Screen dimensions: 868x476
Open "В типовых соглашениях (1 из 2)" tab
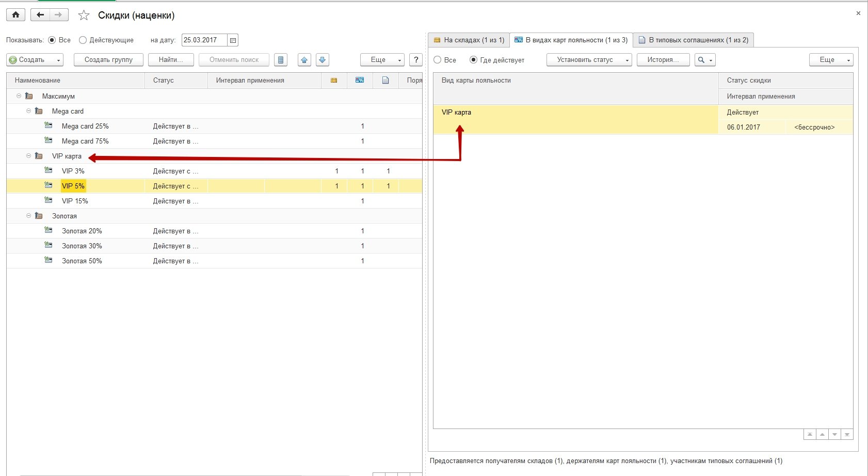(693, 40)
